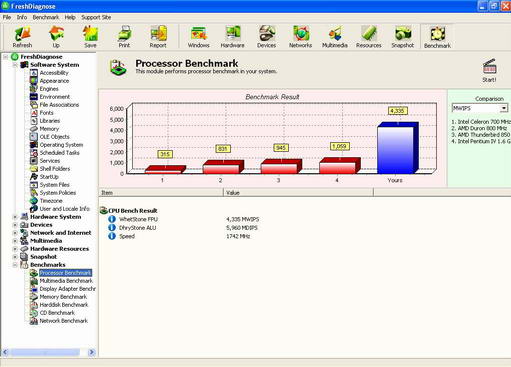This screenshot has height=367, width=511.
Task: Open the Benchmark toolbar category
Action: coord(437,37)
